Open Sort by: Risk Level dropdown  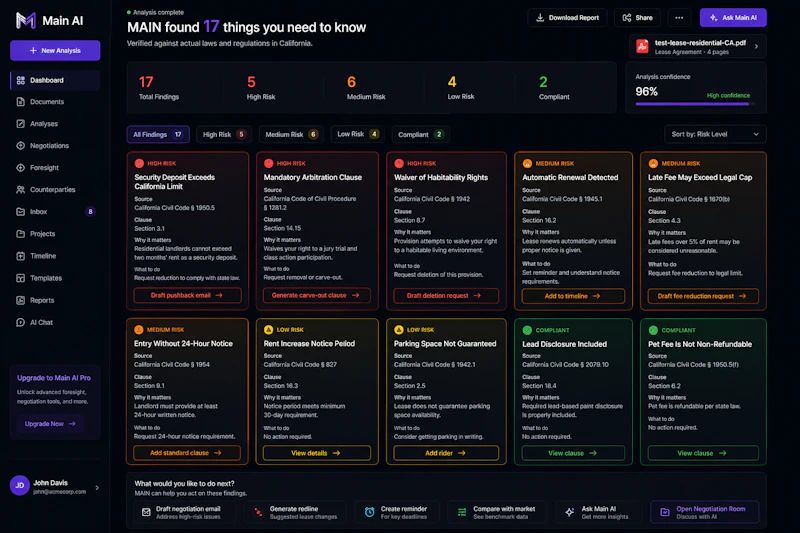pyautogui.click(x=715, y=134)
